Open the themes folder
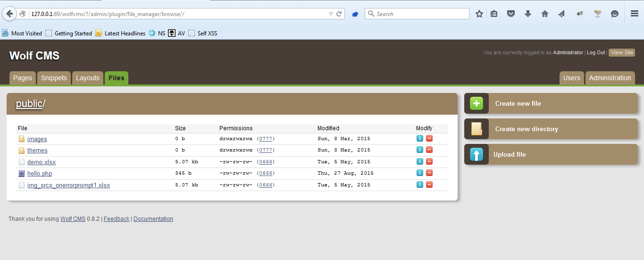The width and height of the screenshot is (644, 260). coord(37,151)
